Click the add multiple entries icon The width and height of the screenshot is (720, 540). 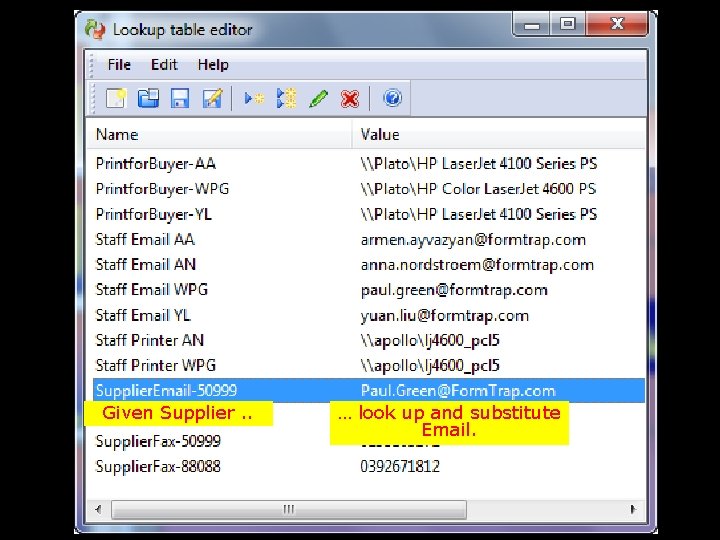(x=287, y=98)
